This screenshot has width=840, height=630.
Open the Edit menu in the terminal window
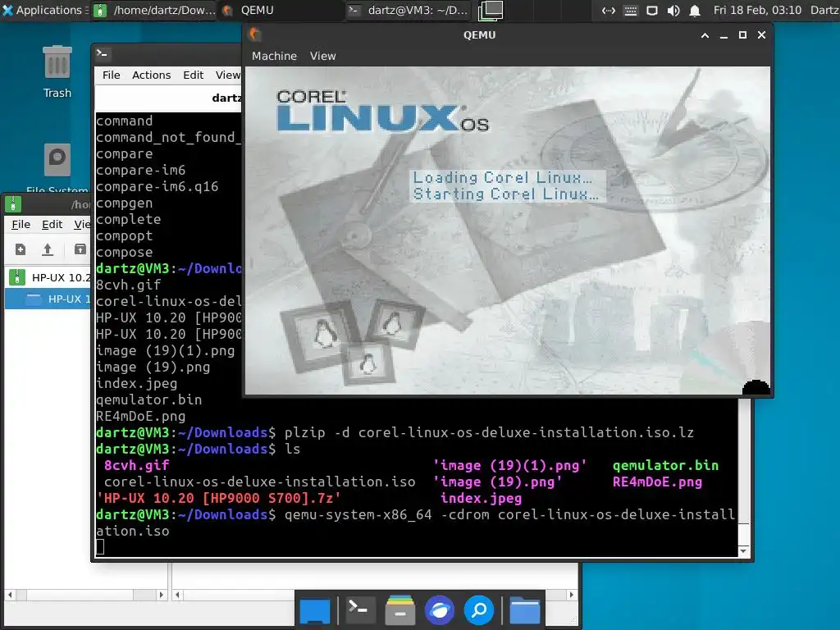(193, 75)
